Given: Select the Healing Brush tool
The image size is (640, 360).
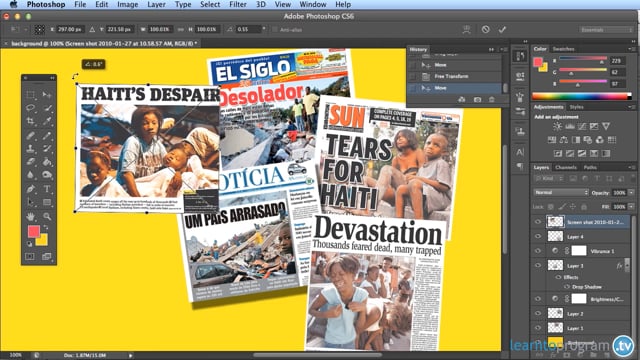Looking at the screenshot, I should click(31, 135).
